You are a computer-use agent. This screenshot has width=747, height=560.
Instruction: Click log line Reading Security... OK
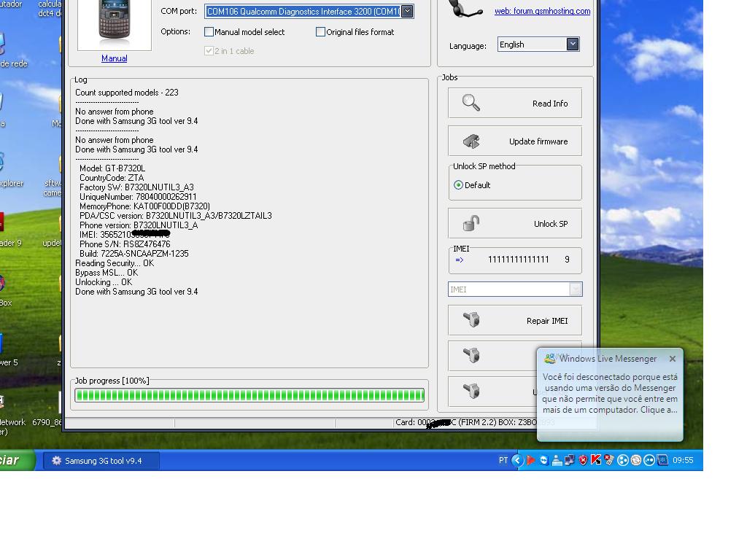pos(115,262)
